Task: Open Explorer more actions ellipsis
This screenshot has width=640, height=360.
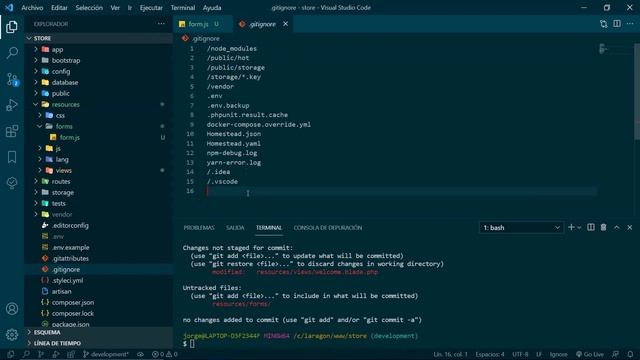Action: (161, 24)
